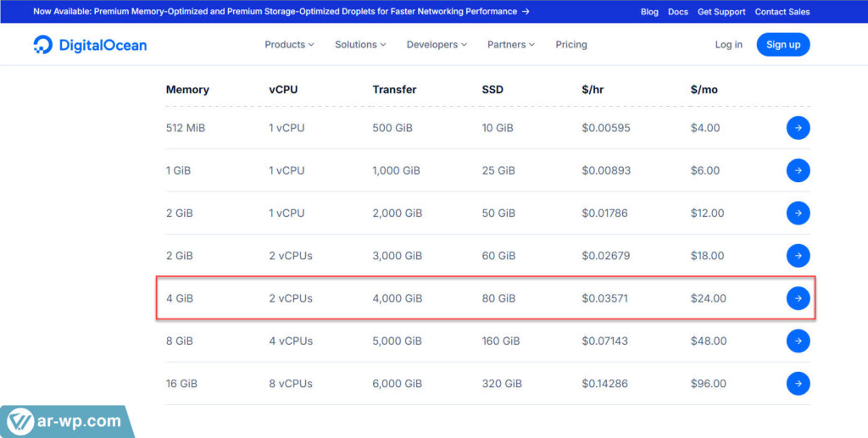Click the Premium Droplets announcement banner
The width and height of the screenshot is (868, 438).
[281, 12]
